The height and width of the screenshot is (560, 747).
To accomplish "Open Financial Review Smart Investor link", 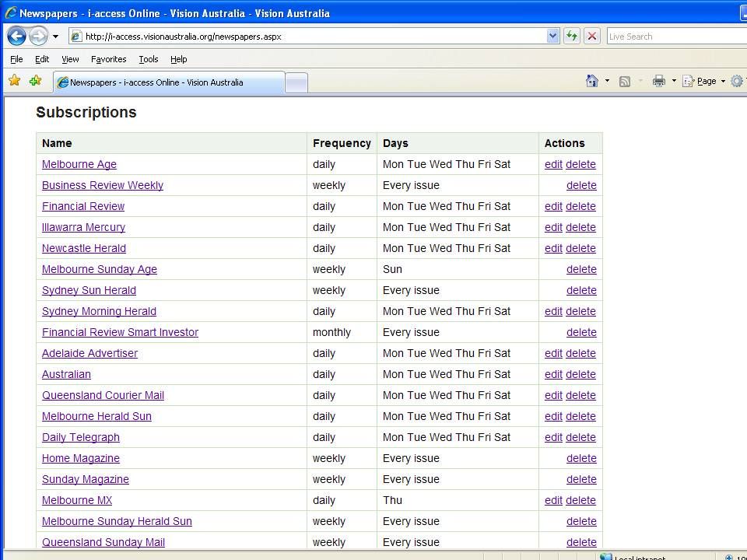I will click(120, 332).
